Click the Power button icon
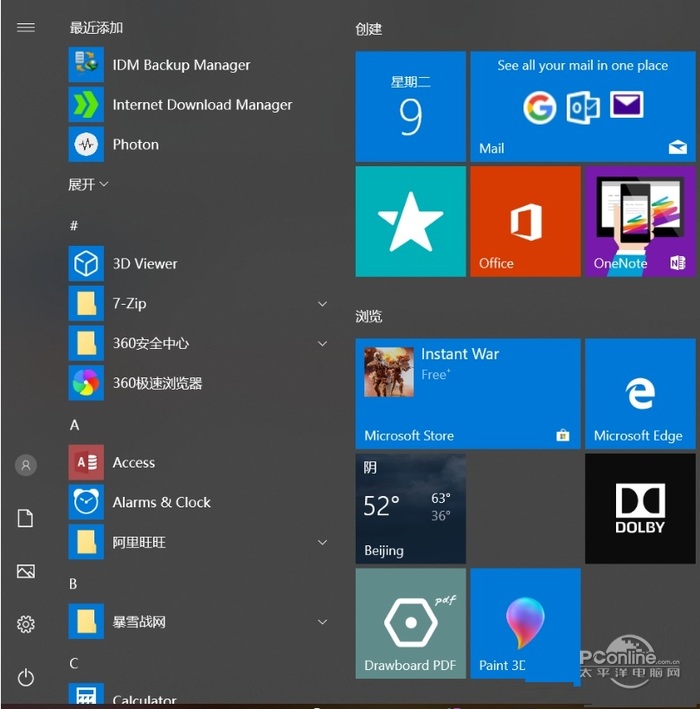The image size is (700, 709). (x=26, y=677)
